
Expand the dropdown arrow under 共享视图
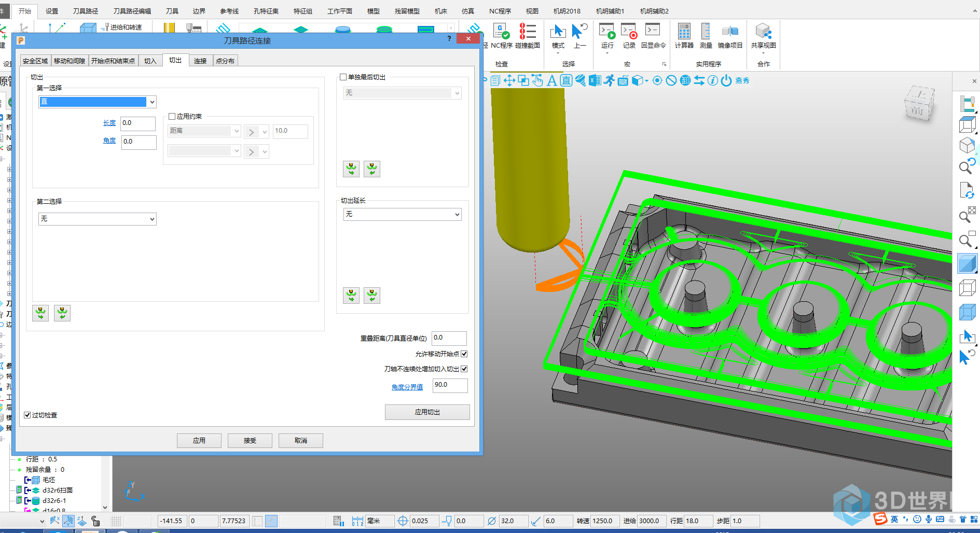tap(763, 53)
